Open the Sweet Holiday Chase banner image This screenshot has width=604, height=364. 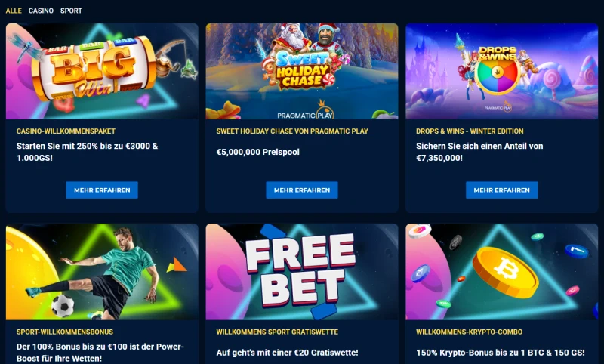(302, 71)
